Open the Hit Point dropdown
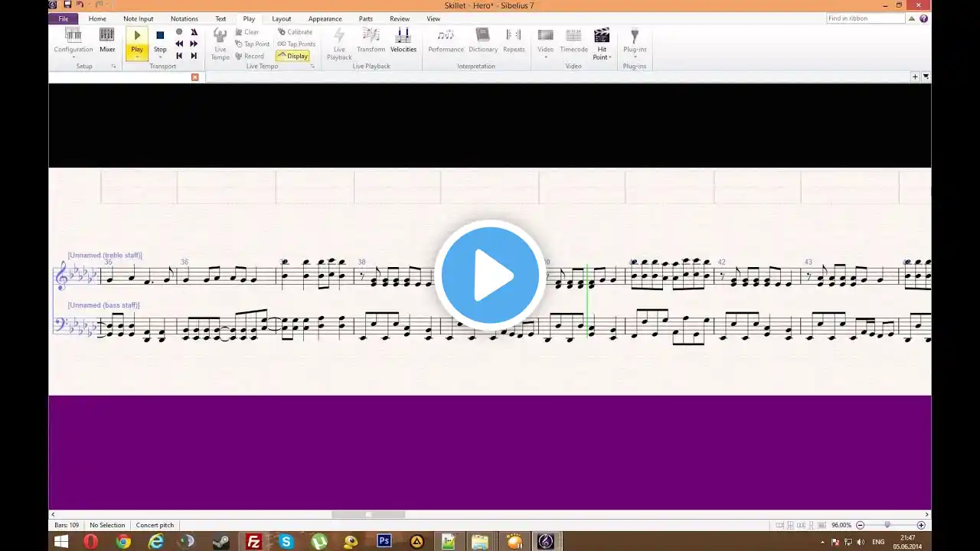The height and width of the screenshot is (551, 980). 602,44
